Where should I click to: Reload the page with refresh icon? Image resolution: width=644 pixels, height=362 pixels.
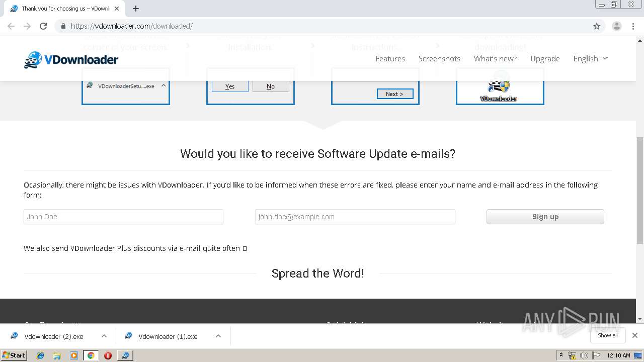[x=43, y=26]
